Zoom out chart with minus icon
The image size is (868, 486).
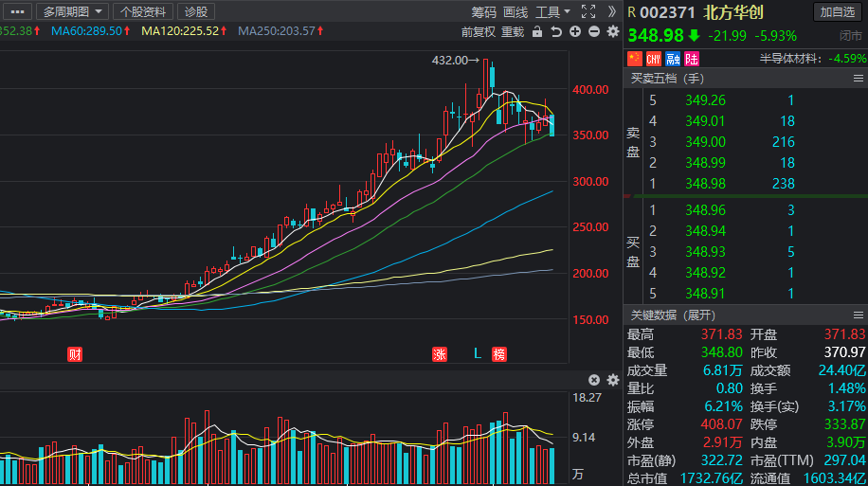594,31
